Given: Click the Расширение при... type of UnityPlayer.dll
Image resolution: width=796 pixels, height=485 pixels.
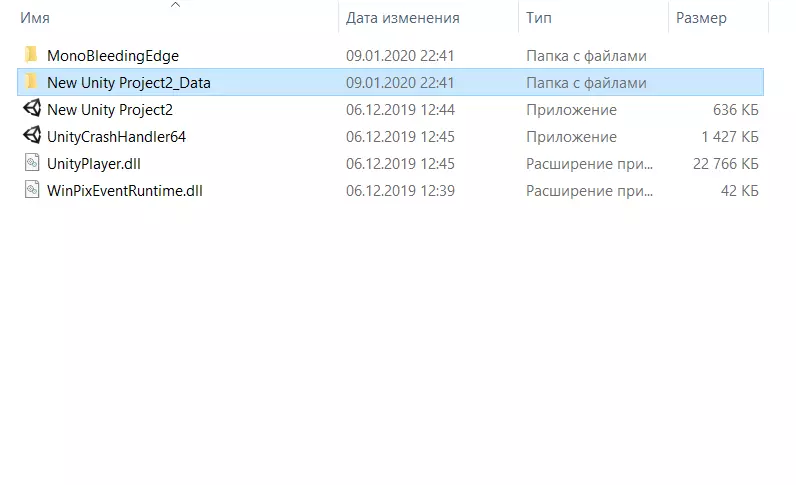Looking at the screenshot, I should 589,164.
